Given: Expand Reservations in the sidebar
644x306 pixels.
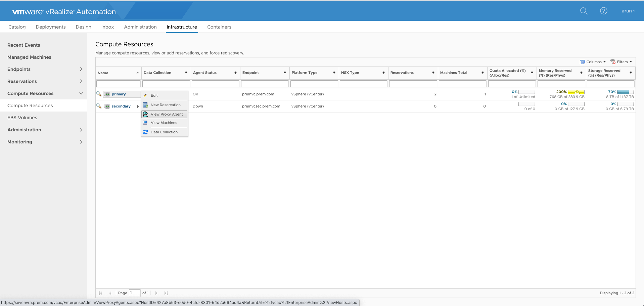Looking at the screenshot, I should 81,81.
